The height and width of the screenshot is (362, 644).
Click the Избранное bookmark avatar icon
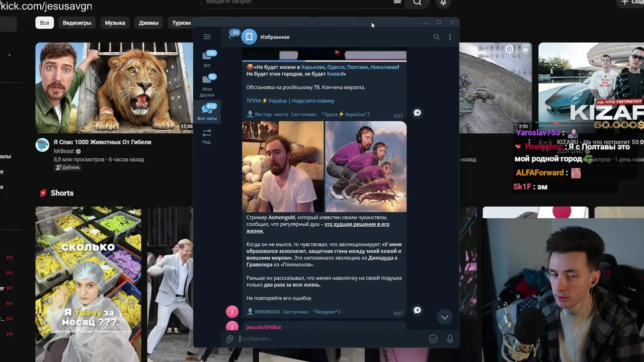[x=249, y=37]
